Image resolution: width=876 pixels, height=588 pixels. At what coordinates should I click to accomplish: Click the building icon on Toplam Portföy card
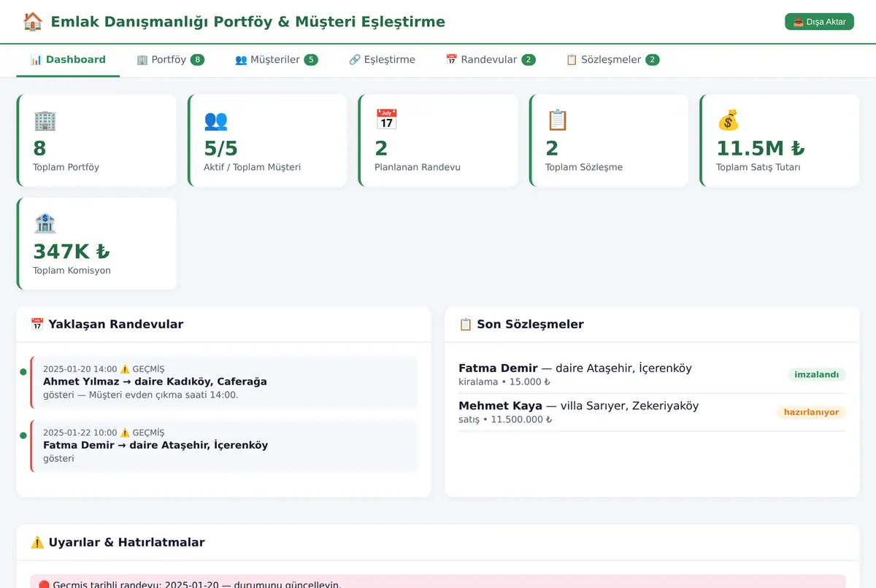point(45,120)
